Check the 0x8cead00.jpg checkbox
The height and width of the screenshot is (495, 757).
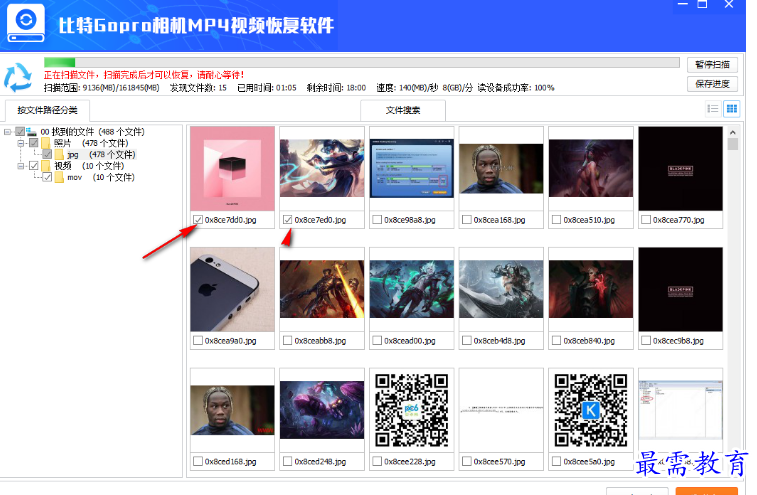[x=377, y=340]
